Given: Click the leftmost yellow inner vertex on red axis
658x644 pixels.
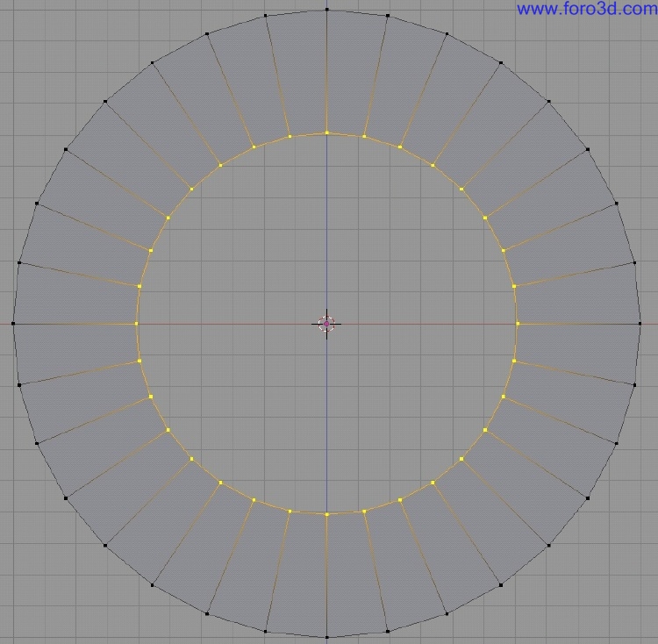Looking at the screenshot, I should click(136, 324).
